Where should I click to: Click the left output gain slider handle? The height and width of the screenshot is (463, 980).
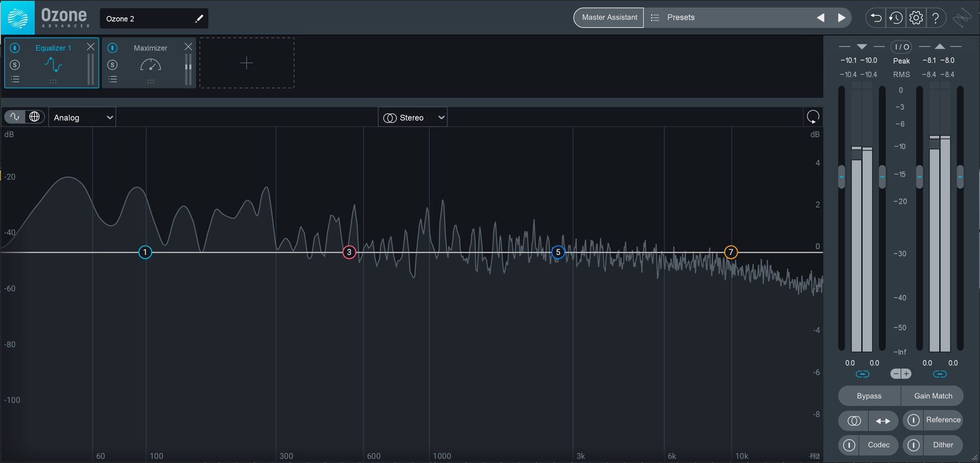coord(919,177)
